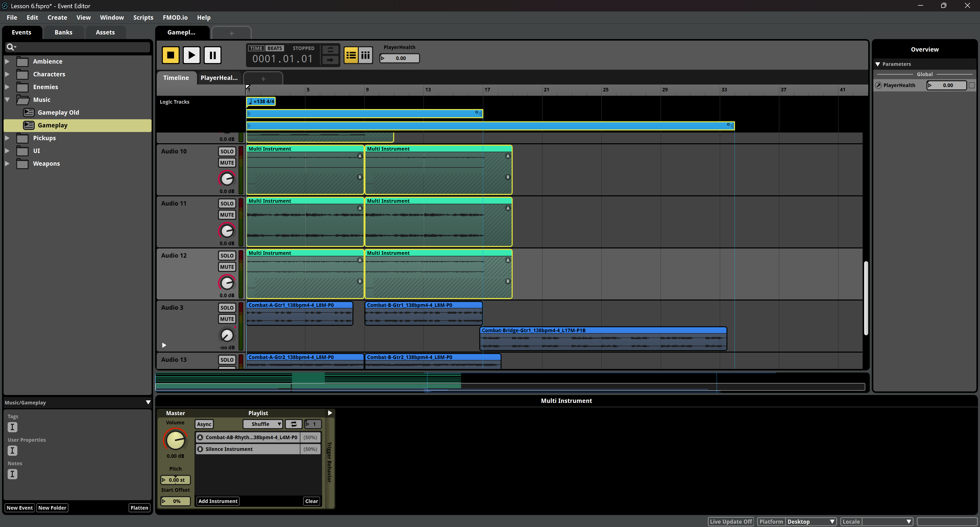Click playlist entry B Silence Instrument icon
980x527 pixels.
point(200,449)
